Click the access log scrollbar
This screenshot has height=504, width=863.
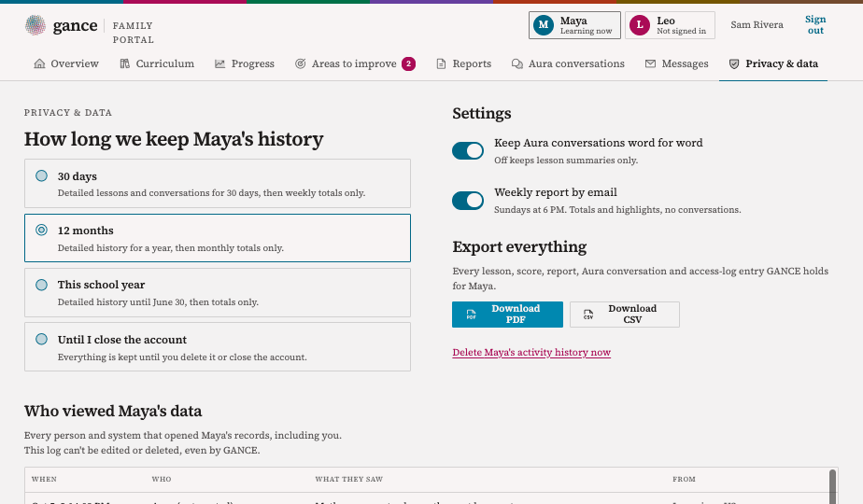[833, 486]
